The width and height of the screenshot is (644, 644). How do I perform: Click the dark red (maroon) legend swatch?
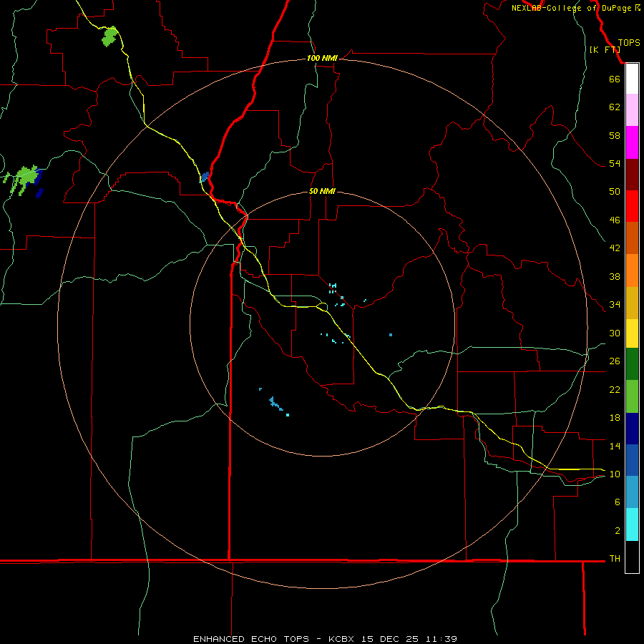(x=632, y=175)
